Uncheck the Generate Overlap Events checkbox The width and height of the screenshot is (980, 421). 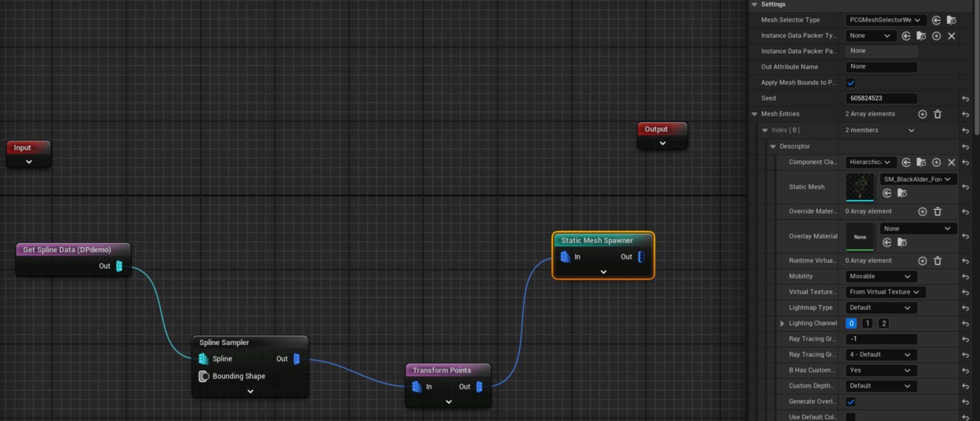click(x=851, y=402)
